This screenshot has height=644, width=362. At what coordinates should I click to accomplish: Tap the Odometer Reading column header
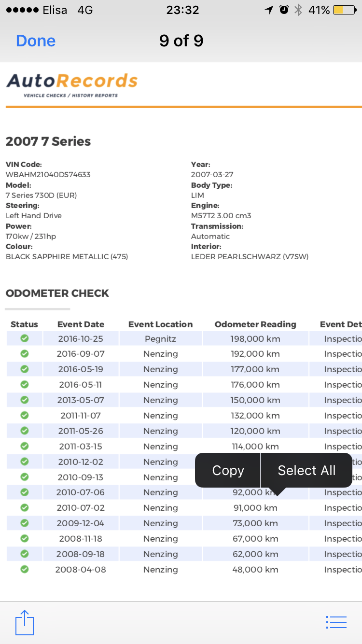click(x=255, y=324)
